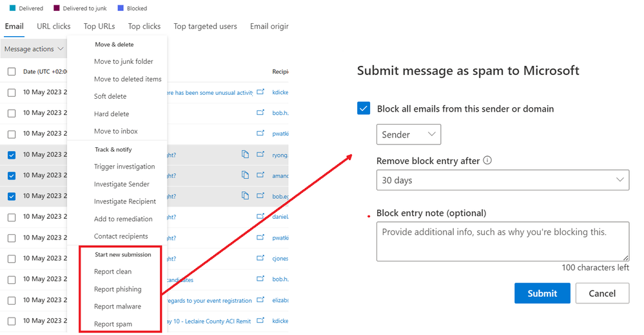Switch to the Email tab
Viewport: 644px width, 335px height.
[x=14, y=26]
